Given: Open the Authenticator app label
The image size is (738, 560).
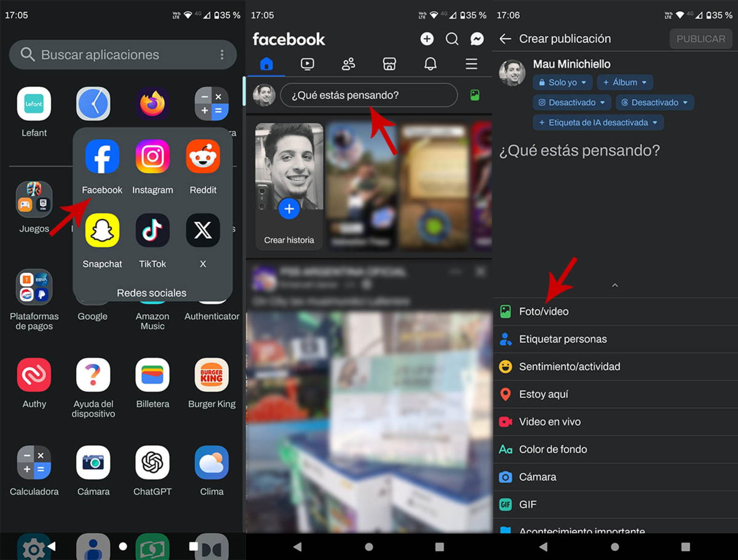Looking at the screenshot, I should [x=212, y=317].
